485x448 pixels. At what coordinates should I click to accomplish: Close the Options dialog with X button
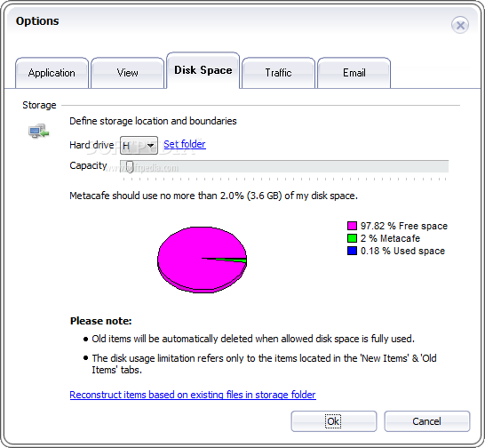pos(460,25)
